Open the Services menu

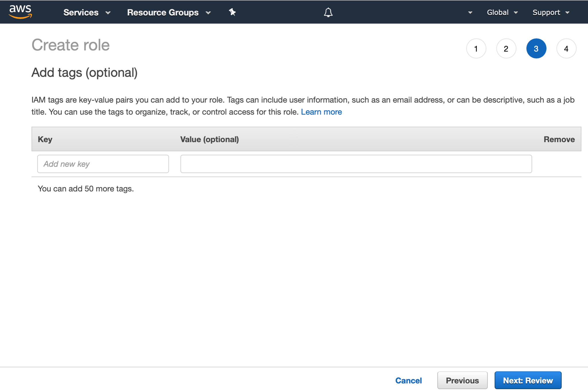point(81,12)
